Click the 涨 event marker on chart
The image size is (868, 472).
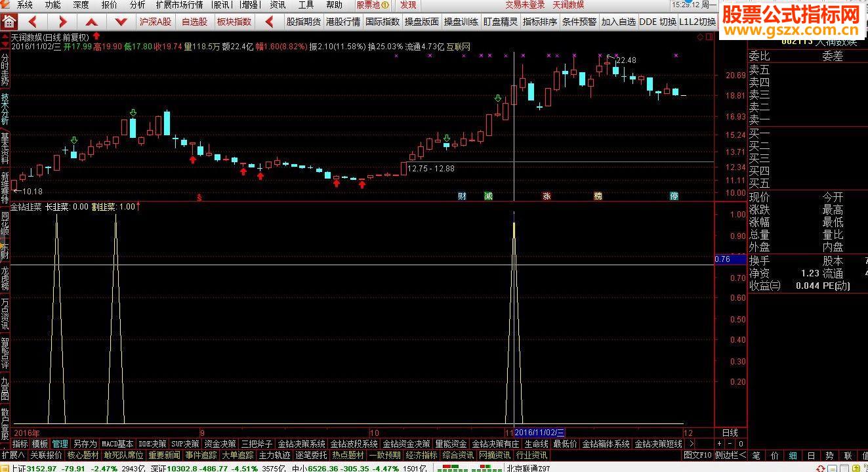(x=547, y=196)
